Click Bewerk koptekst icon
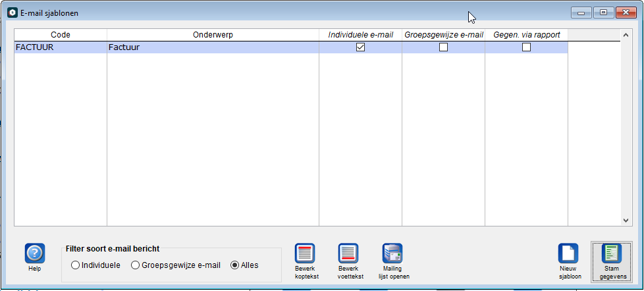 point(305,253)
